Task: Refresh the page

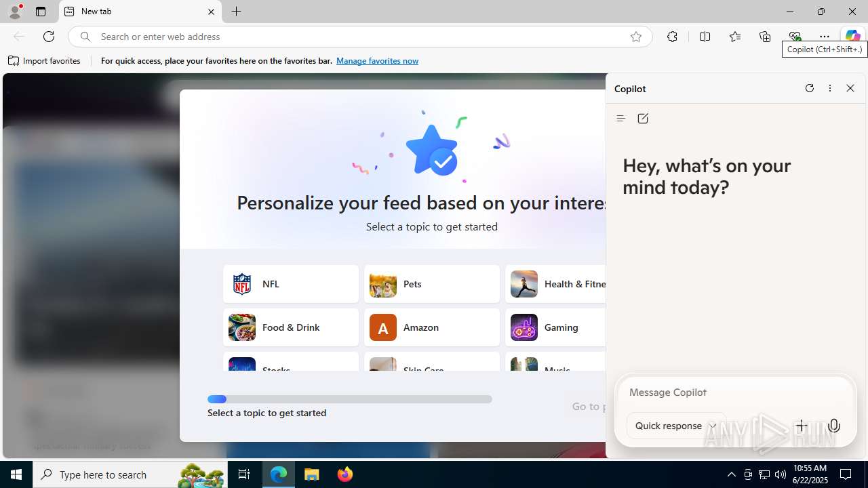Action: 49,37
